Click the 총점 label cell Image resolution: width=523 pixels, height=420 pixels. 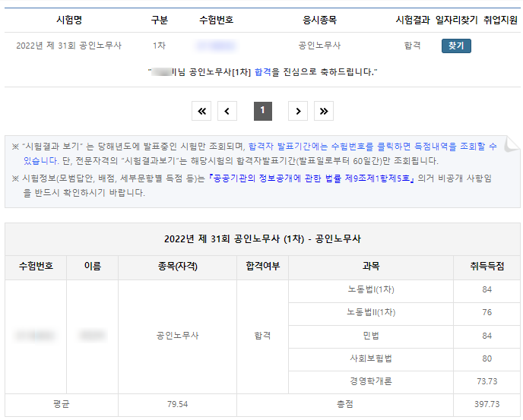[345, 404]
